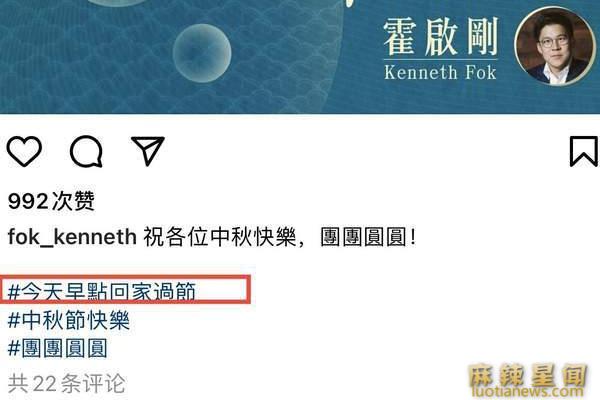View the list of 992 likes

coord(51,201)
